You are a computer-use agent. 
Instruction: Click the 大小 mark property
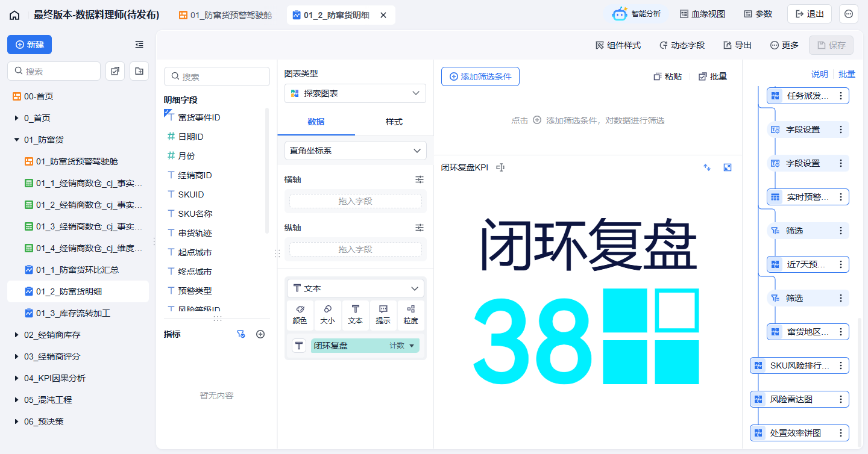pos(328,315)
